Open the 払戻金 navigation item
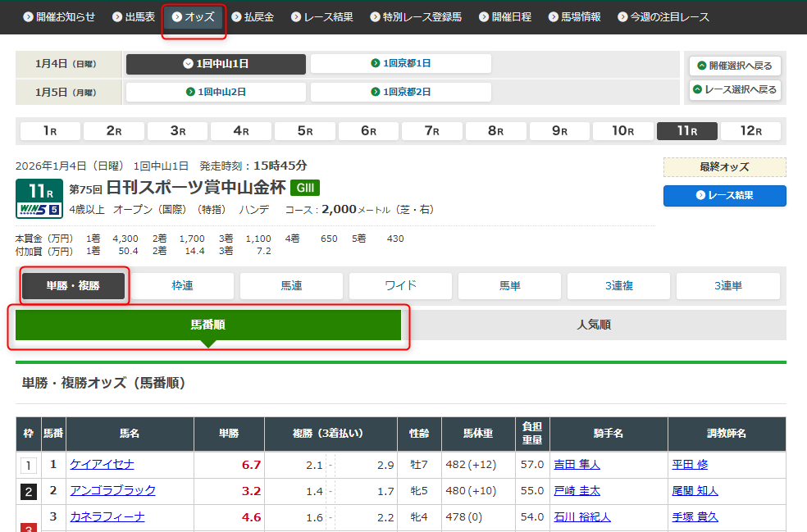 pos(253,17)
